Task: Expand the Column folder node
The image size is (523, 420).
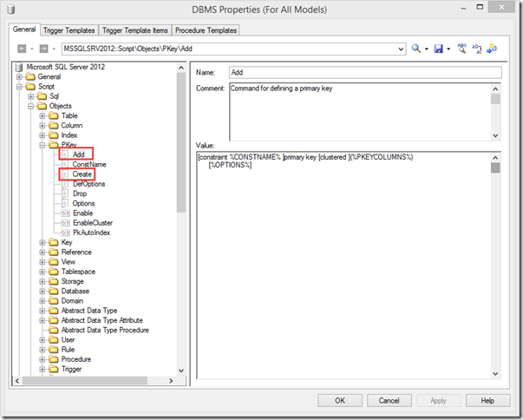Action: tap(42, 126)
